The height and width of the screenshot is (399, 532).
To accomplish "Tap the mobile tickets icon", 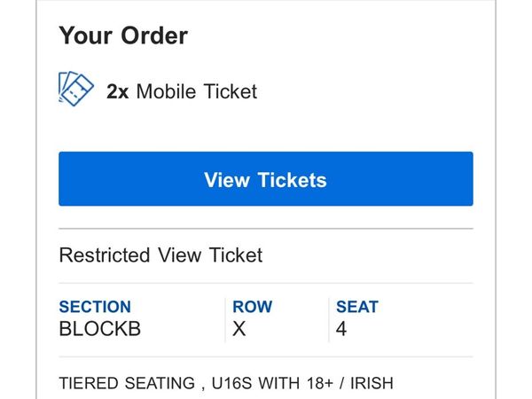I will (x=76, y=89).
